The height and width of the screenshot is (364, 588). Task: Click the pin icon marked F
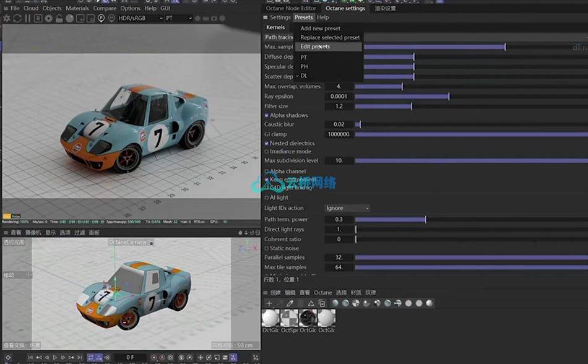point(102,18)
